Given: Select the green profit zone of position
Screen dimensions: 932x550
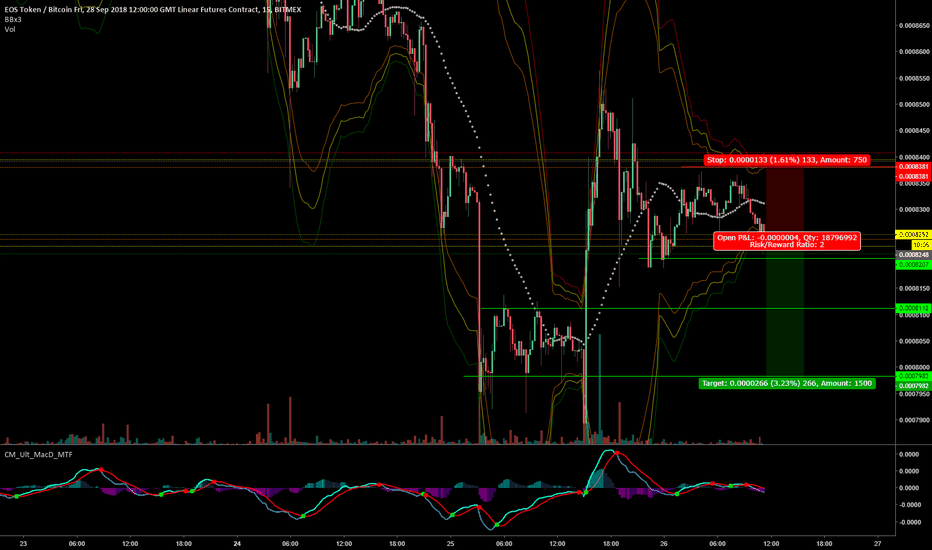Looking at the screenshot, I should (785, 306).
